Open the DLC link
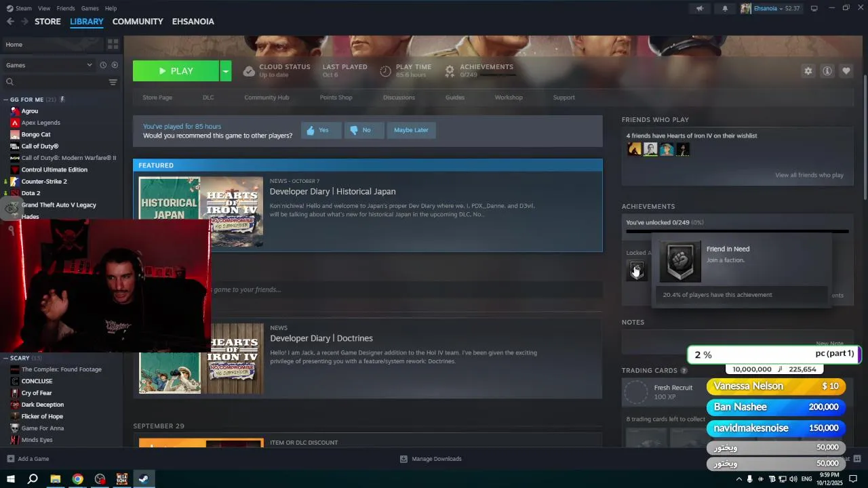This screenshot has height=488, width=868. (x=208, y=98)
